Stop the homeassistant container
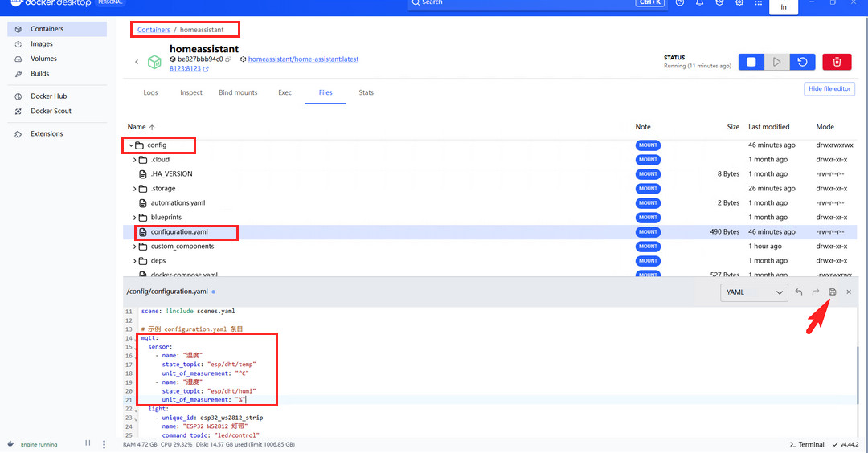This screenshot has height=453, width=868. click(751, 62)
